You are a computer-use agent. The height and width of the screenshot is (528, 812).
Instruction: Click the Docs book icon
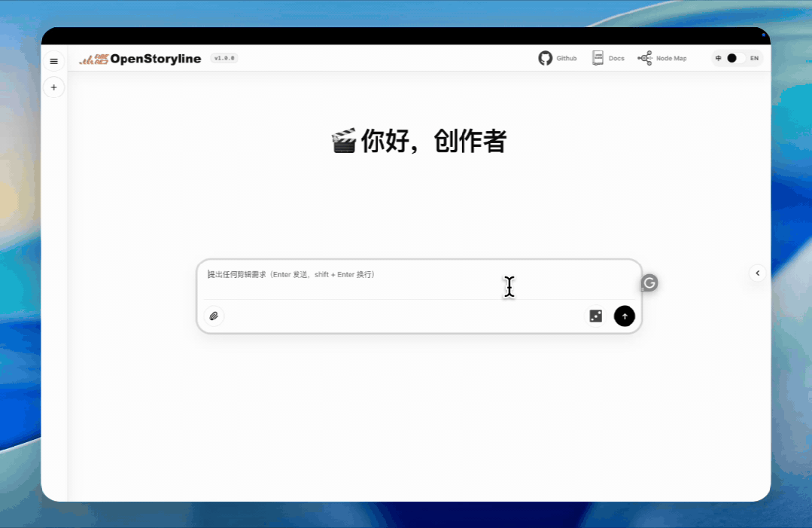point(598,57)
